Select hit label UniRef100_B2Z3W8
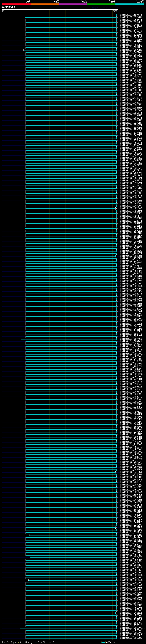Viewport: 146px width, 644px height. coord(131,35)
